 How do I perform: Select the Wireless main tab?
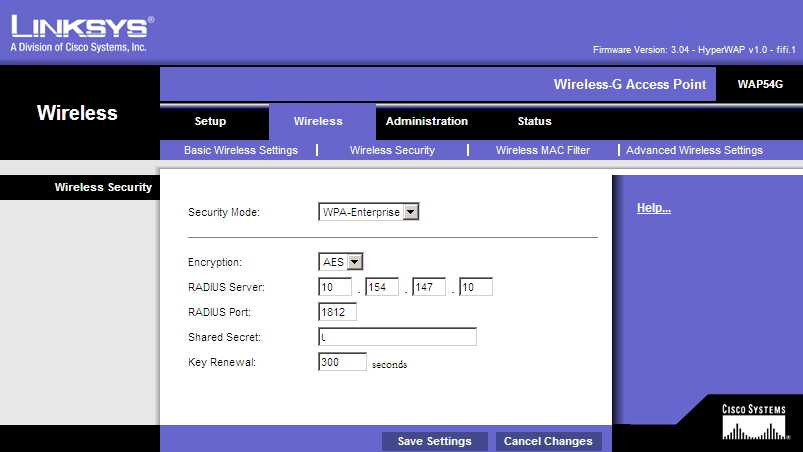[x=318, y=121]
